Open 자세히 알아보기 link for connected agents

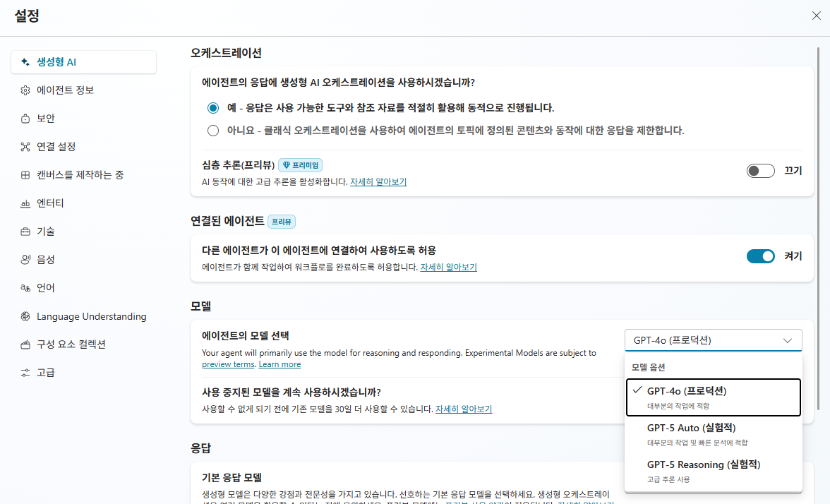tap(448, 268)
